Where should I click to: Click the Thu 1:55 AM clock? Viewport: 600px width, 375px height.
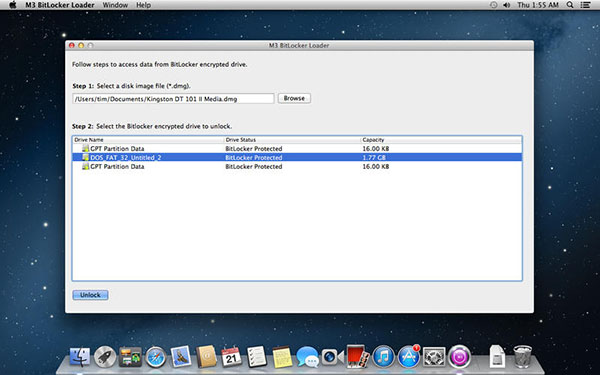click(x=538, y=5)
